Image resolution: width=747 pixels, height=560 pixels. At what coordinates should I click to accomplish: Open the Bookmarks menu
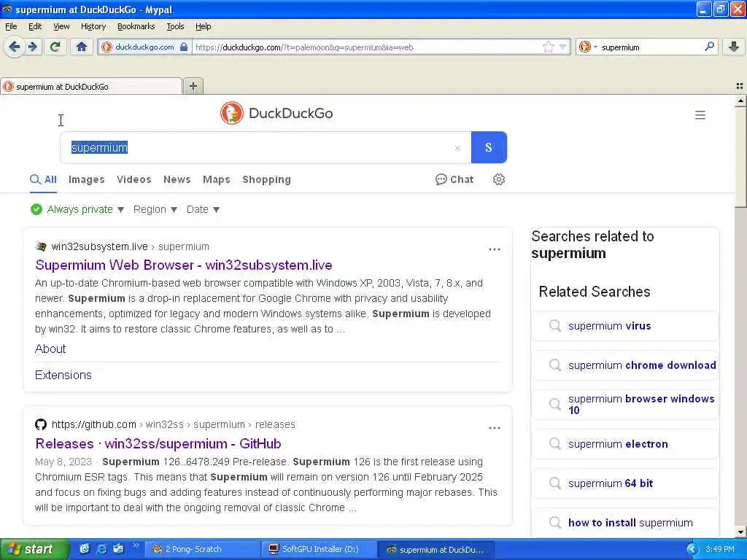pyautogui.click(x=136, y=26)
